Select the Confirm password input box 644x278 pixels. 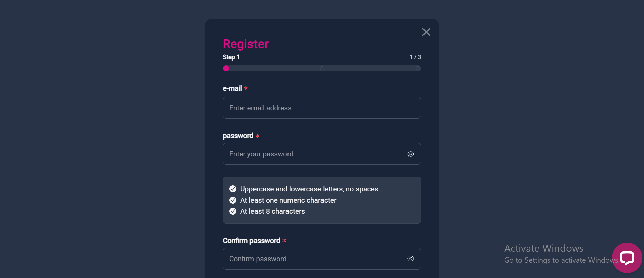322,259
